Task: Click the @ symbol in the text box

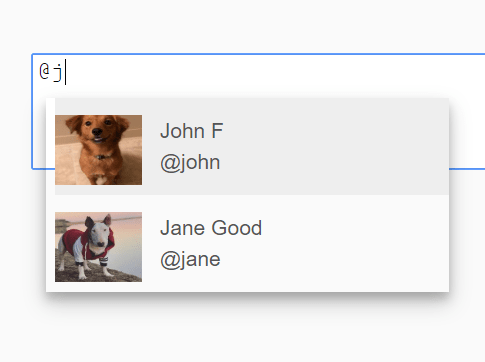Action: coord(44,71)
